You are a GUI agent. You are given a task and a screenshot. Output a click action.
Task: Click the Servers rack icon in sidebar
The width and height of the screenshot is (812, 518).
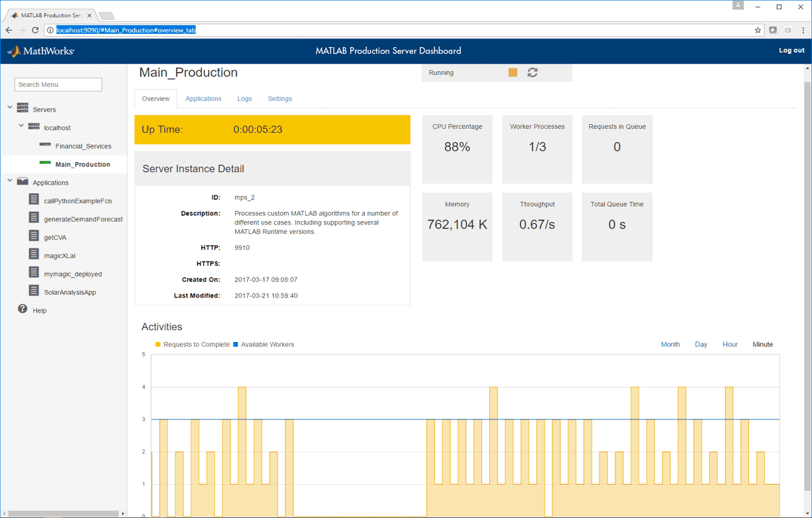[x=23, y=108]
